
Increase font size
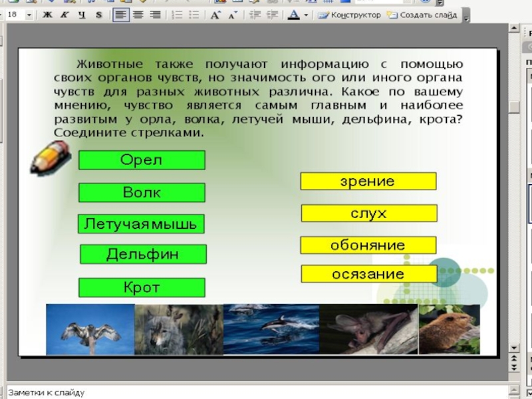point(215,15)
